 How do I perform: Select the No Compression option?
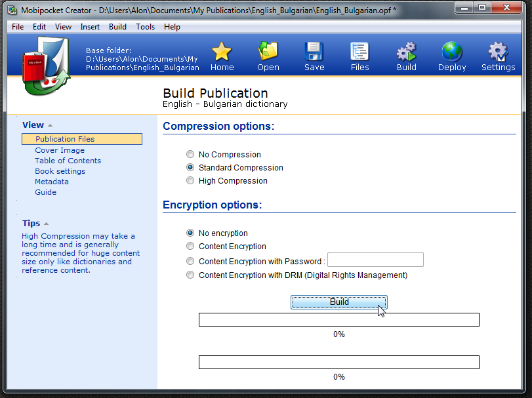190,155
